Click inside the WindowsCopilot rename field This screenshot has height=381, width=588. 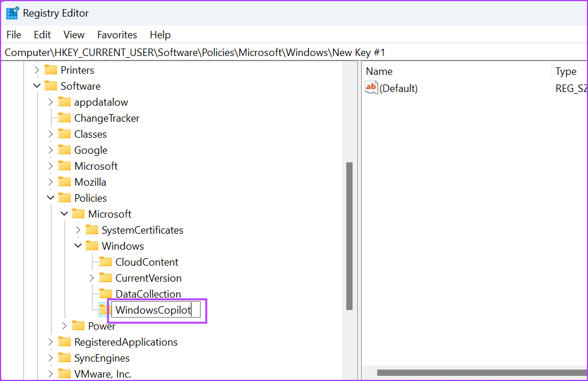[155, 310]
